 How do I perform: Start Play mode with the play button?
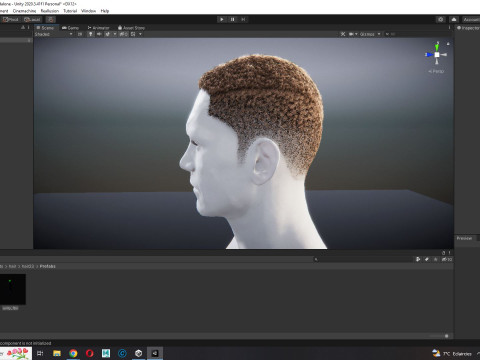(x=222, y=19)
